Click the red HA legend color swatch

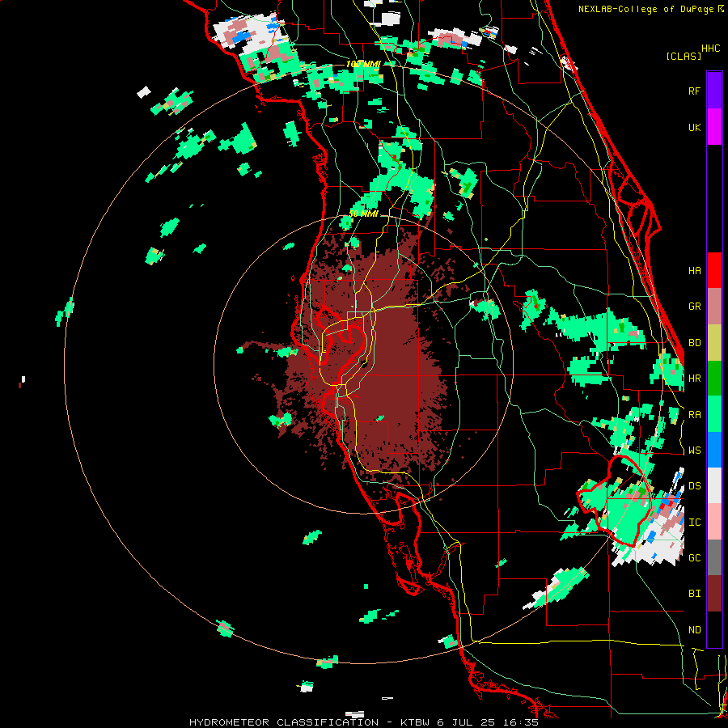pos(714,270)
